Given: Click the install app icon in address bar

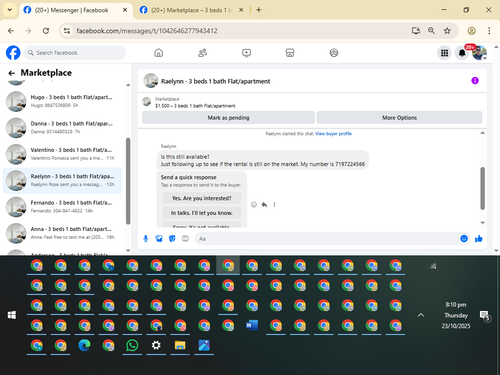Looking at the screenshot, I should click(x=416, y=31).
